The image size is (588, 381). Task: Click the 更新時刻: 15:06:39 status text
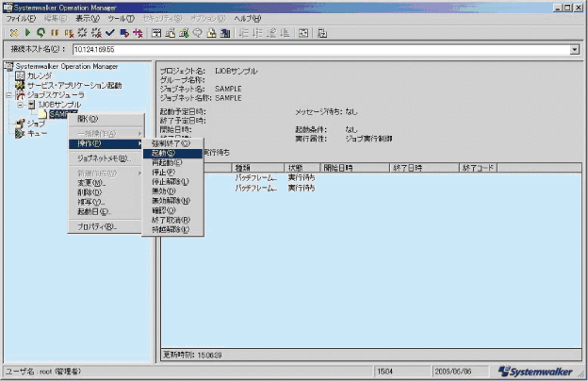coord(192,356)
